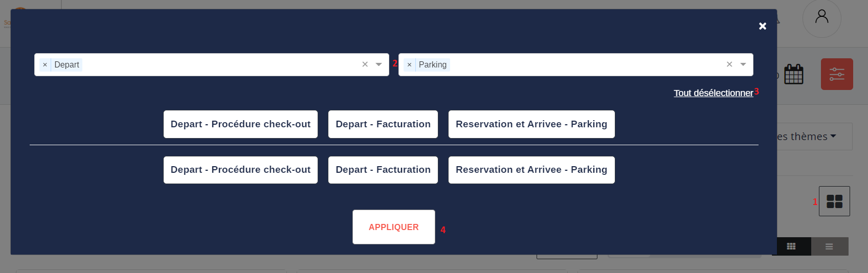Viewport: 868px width, 273px height.
Task: Select lower Reservation et Arrivee - Parking chip
Action: 531,170
